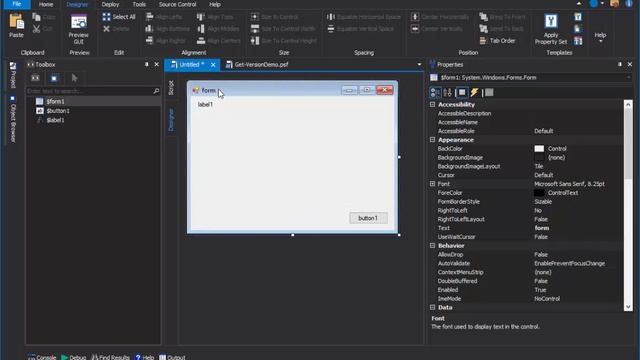Click the Apply Property Set icon
Image resolution: width=640 pixels, height=360 pixels.
pyautogui.click(x=551, y=22)
